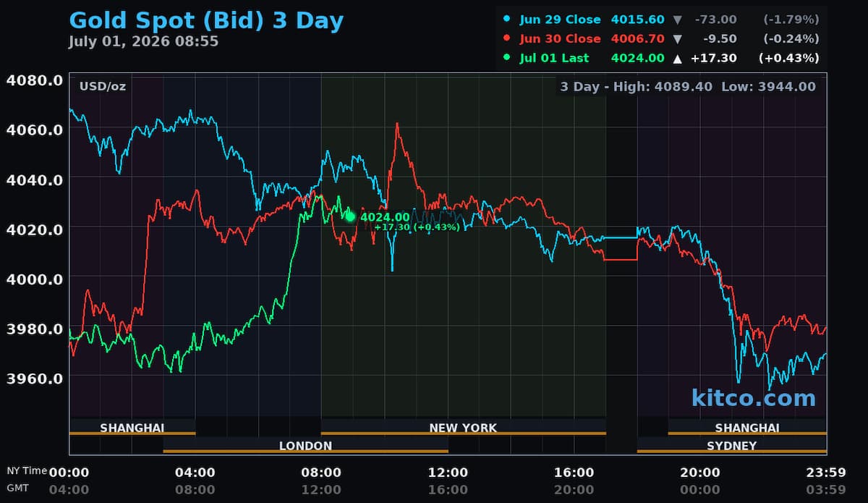Click the green Jul 01 legend dot
This screenshot has height=503, width=868.
pyautogui.click(x=506, y=58)
